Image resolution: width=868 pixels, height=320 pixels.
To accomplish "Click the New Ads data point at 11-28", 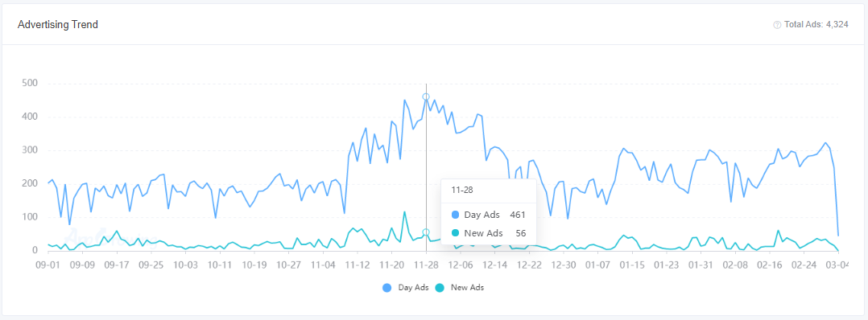I will pyautogui.click(x=426, y=232).
